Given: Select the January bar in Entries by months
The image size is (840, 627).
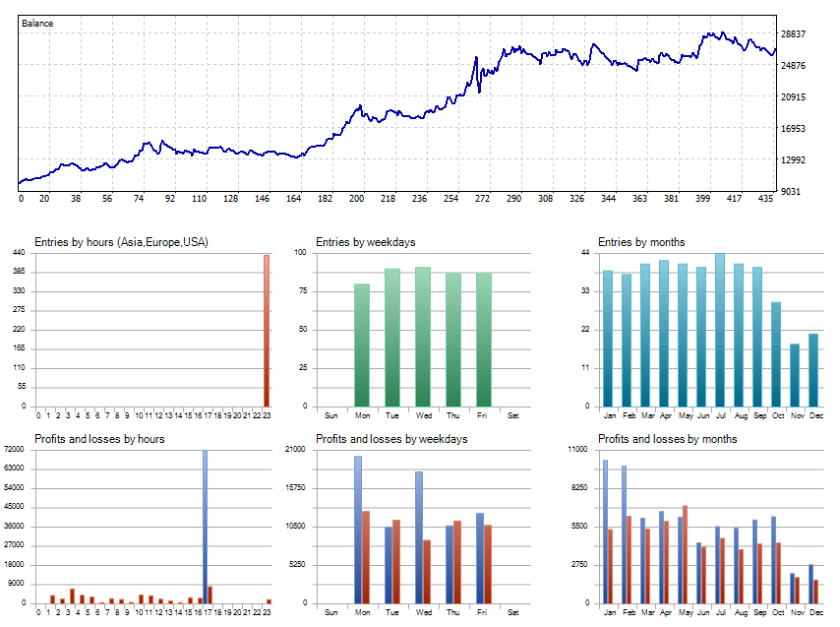Looking at the screenshot, I should 608,339.
